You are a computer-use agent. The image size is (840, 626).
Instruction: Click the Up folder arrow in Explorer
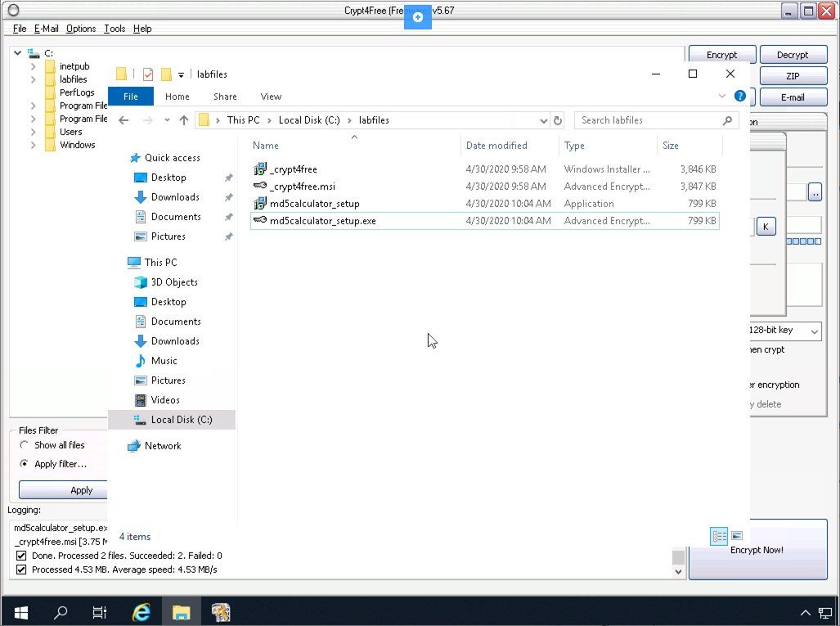pyautogui.click(x=184, y=120)
